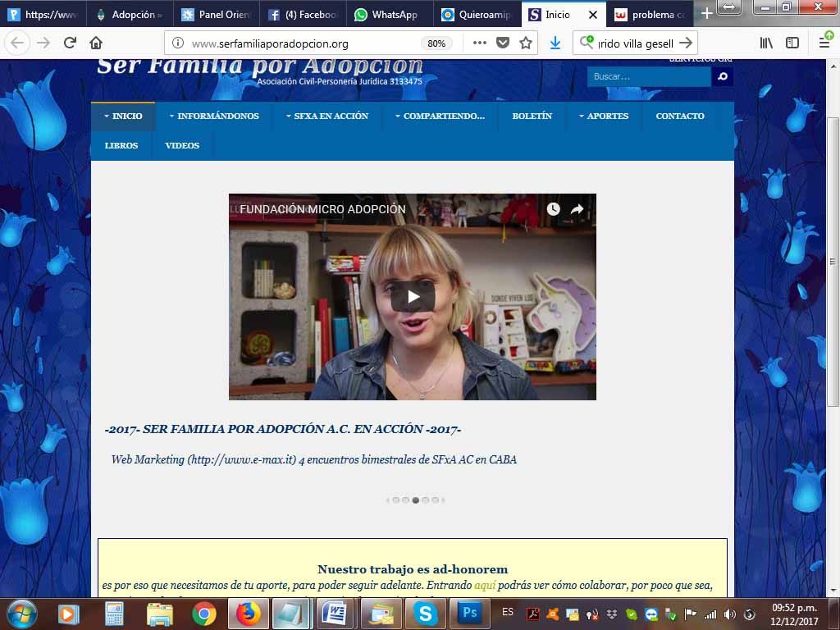The image size is (840, 630).
Task: Open Watch Later clock on the video
Action: (554, 209)
